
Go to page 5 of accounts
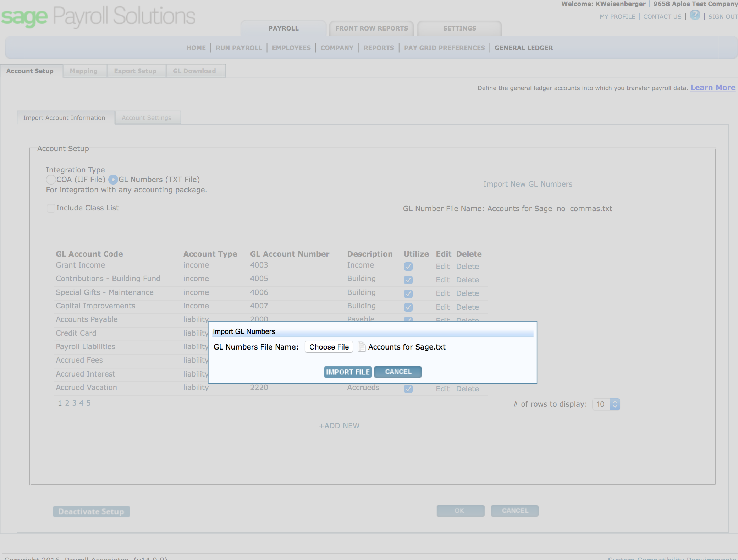[x=88, y=403]
